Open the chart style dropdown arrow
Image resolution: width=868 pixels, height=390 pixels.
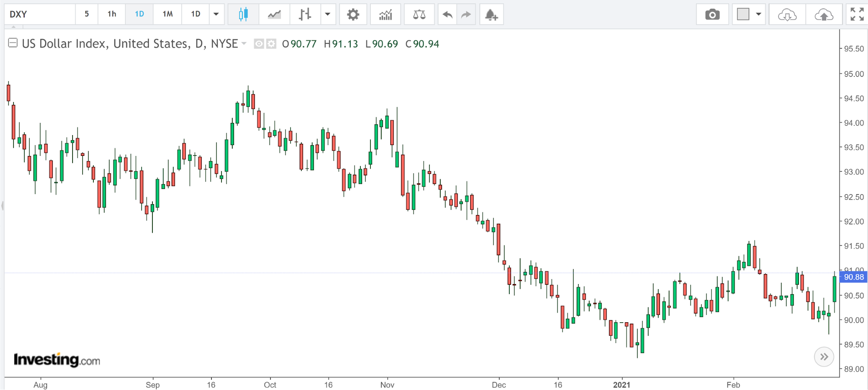tap(328, 14)
